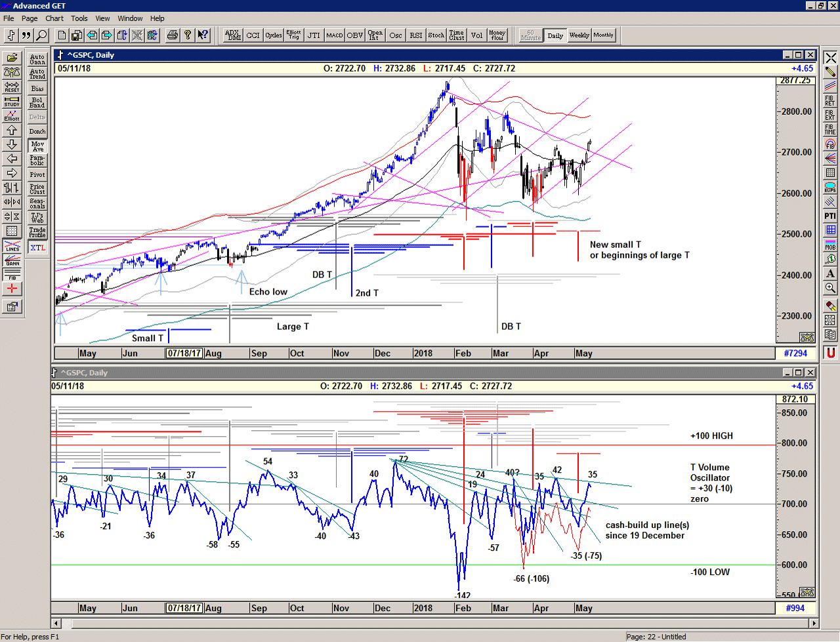Select the ELIPS ellipse tool

coord(830,188)
